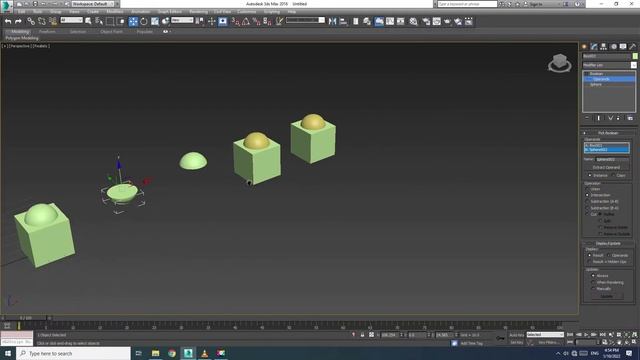Screen dimensions: 640x360
Task: Collapse the Display/Update rollout
Action: (608, 244)
